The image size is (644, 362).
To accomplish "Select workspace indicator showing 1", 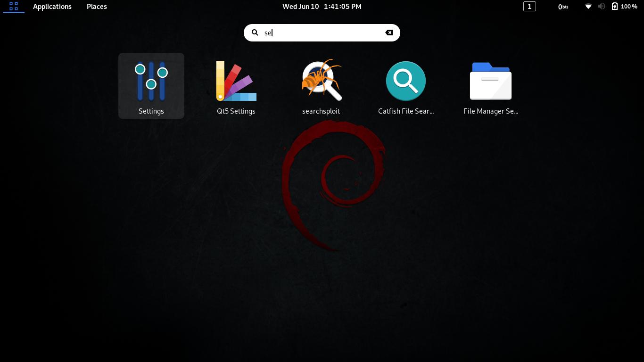I will tap(529, 6).
